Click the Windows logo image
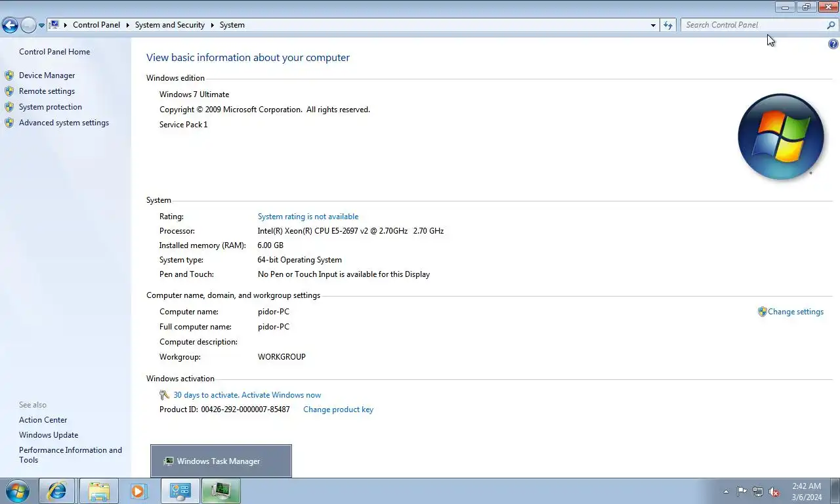Image resolution: width=840 pixels, height=504 pixels. (x=781, y=137)
